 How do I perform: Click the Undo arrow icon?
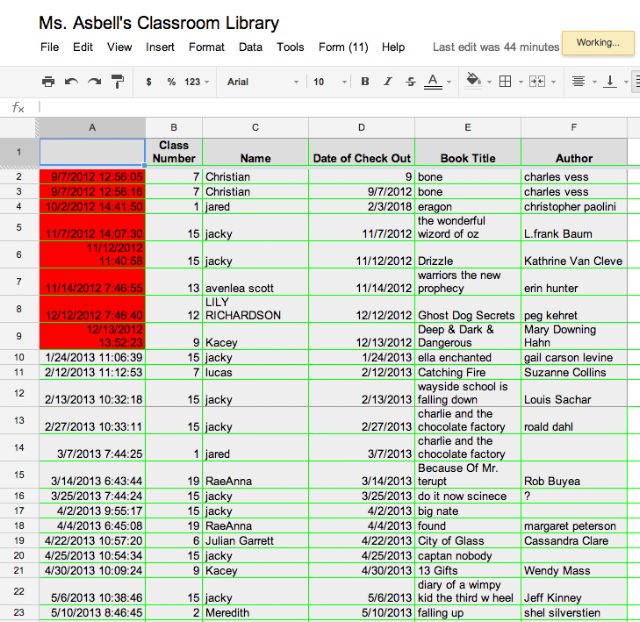(71, 82)
